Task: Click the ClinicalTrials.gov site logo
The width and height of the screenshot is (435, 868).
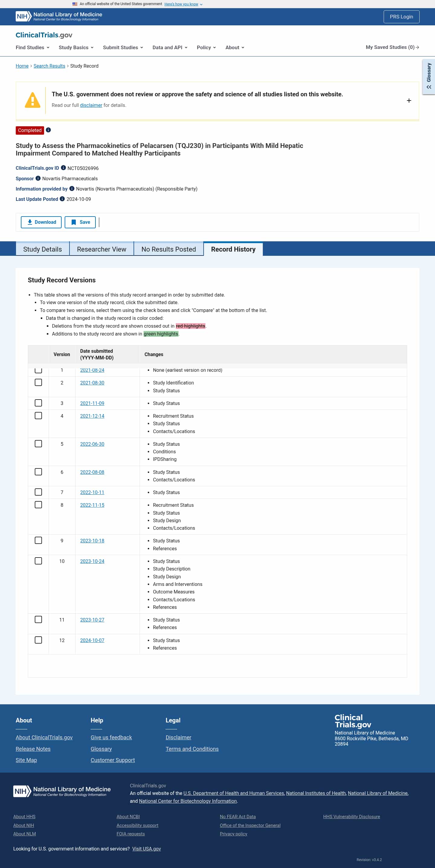Action: 44,35
